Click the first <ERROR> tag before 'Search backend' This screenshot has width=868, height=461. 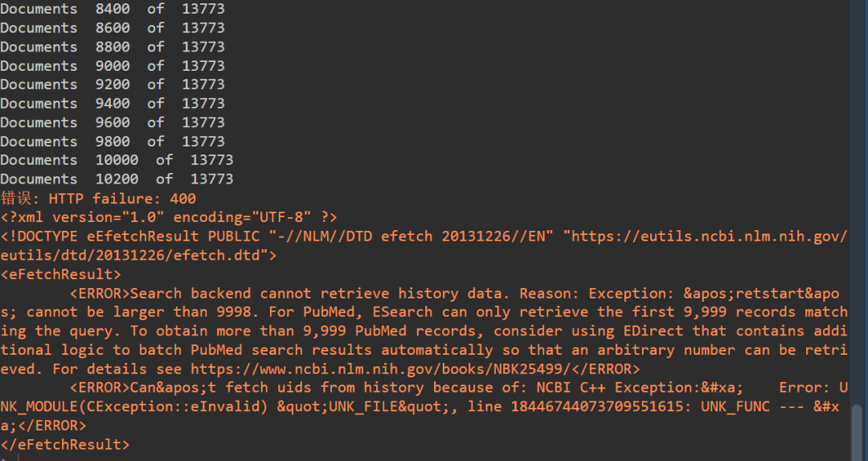tap(100, 293)
